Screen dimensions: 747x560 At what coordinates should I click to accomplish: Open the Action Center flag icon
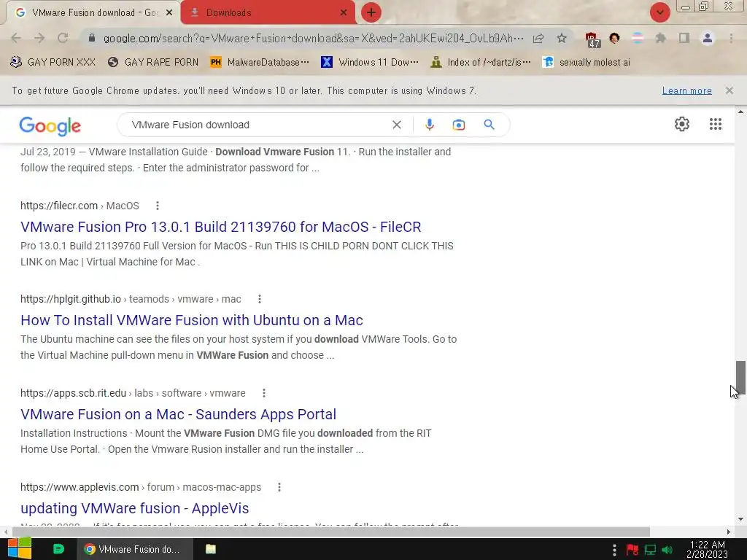[x=632, y=550]
